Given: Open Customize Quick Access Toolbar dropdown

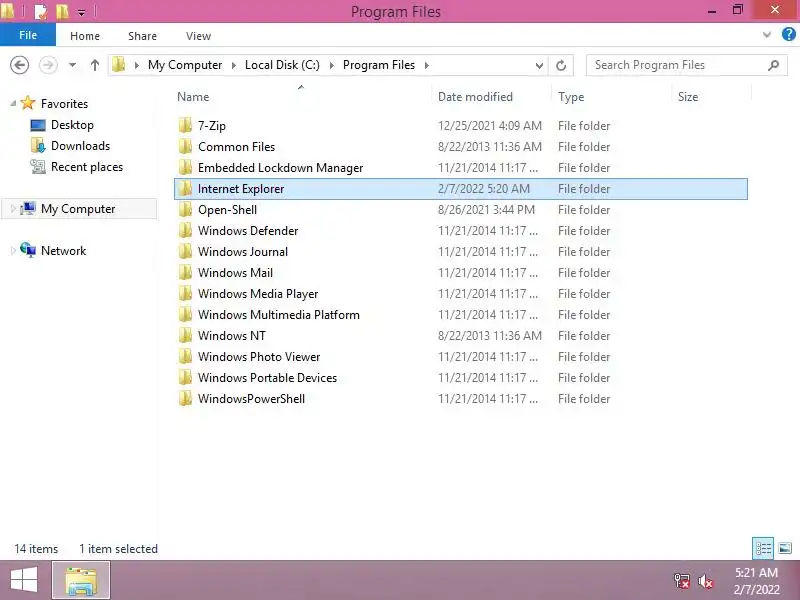Looking at the screenshot, I should click(x=81, y=12).
